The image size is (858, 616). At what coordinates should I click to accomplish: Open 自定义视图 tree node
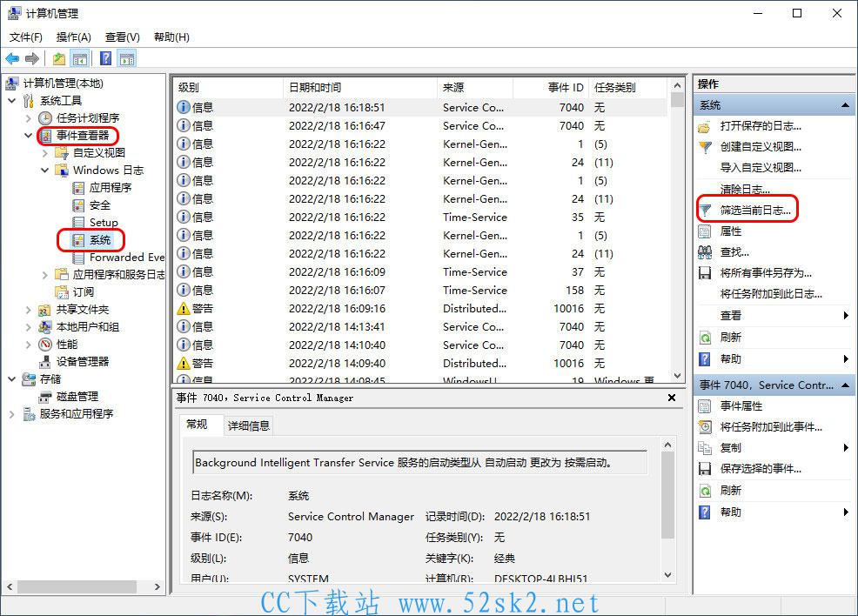click(x=99, y=153)
